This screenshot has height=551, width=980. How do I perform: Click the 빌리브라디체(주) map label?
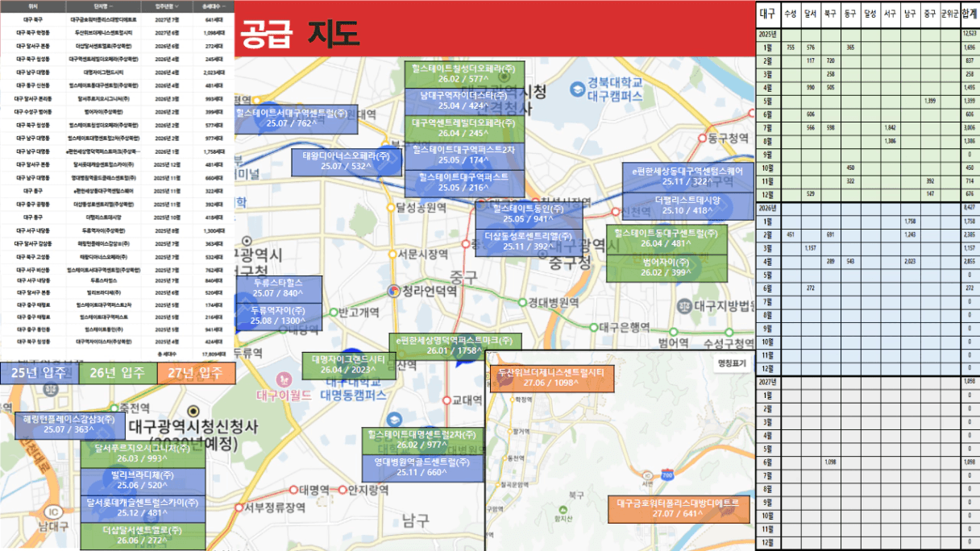(x=142, y=481)
